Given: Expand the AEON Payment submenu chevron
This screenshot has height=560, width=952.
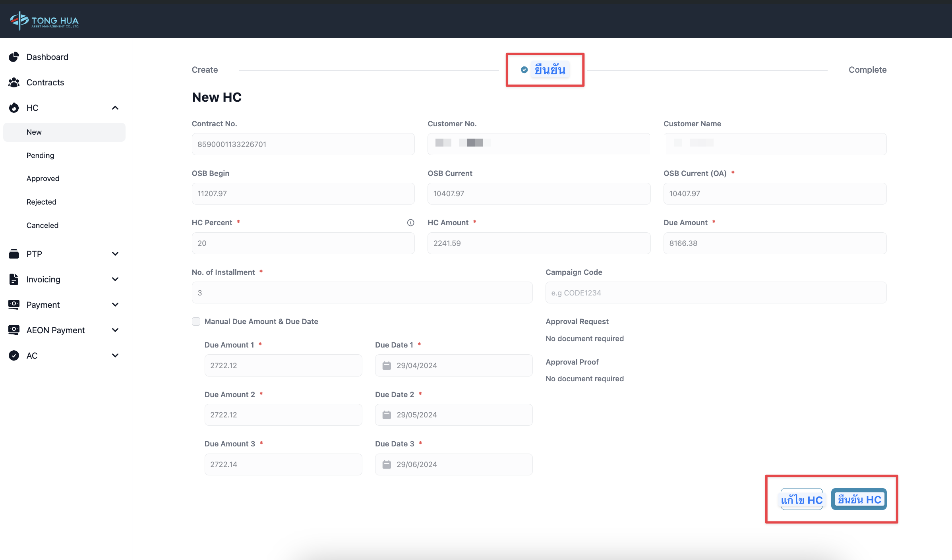Looking at the screenshot, I should click(115, 330).
